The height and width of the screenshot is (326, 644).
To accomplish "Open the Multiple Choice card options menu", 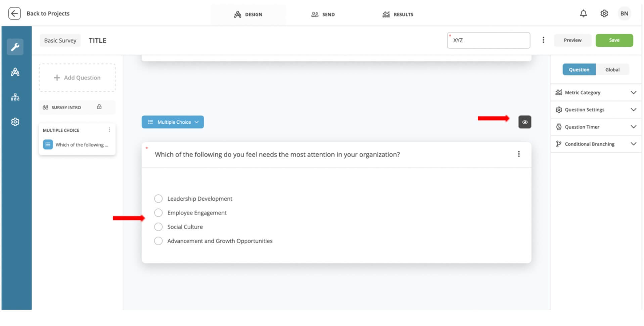I will pyautogui.click(x=109, y=130).
